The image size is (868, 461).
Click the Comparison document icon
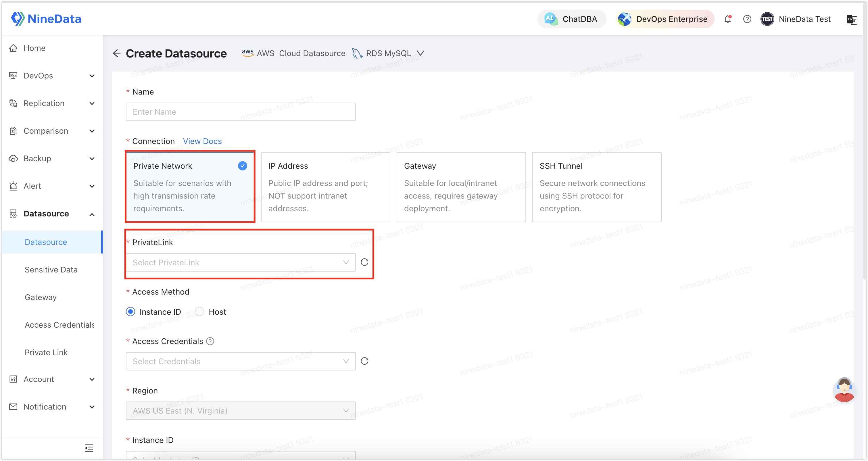pos(13,131)
